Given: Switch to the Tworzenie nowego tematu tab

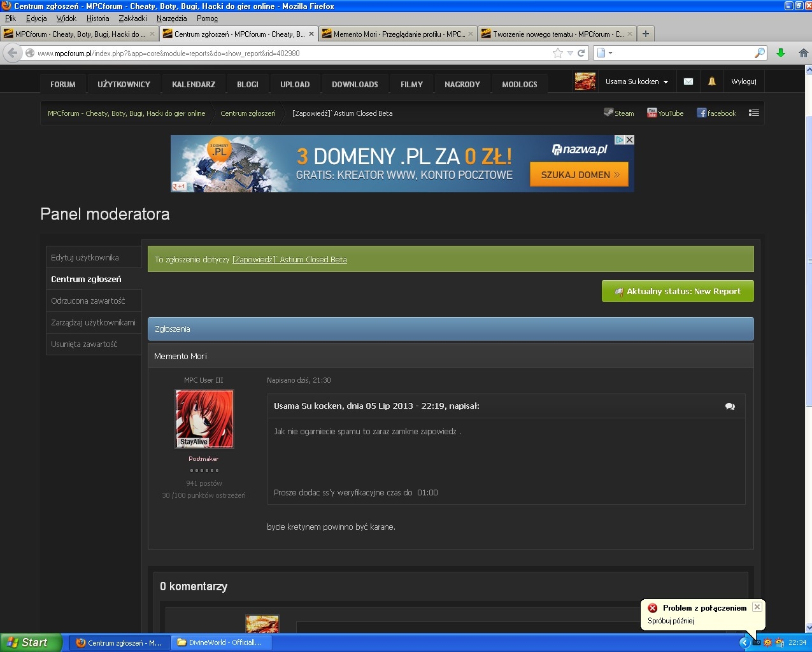Looking at the screenshot, I should tap(557, 34).
